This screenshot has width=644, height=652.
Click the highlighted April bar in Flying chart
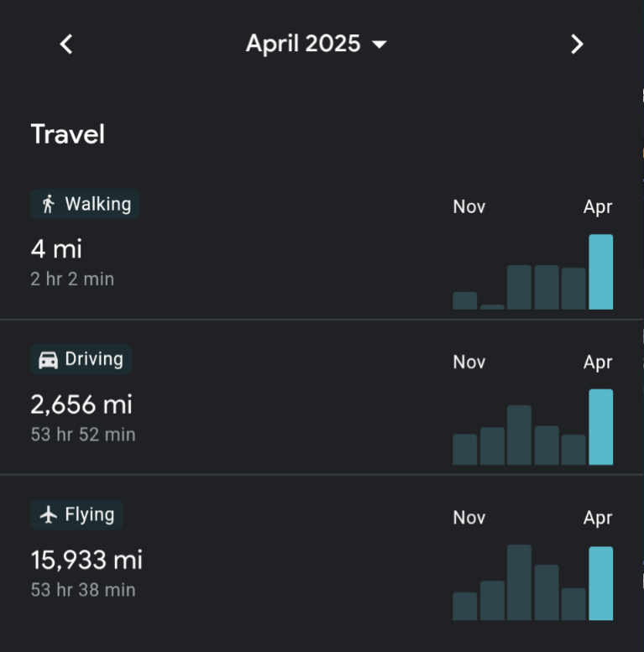(600, 583)
